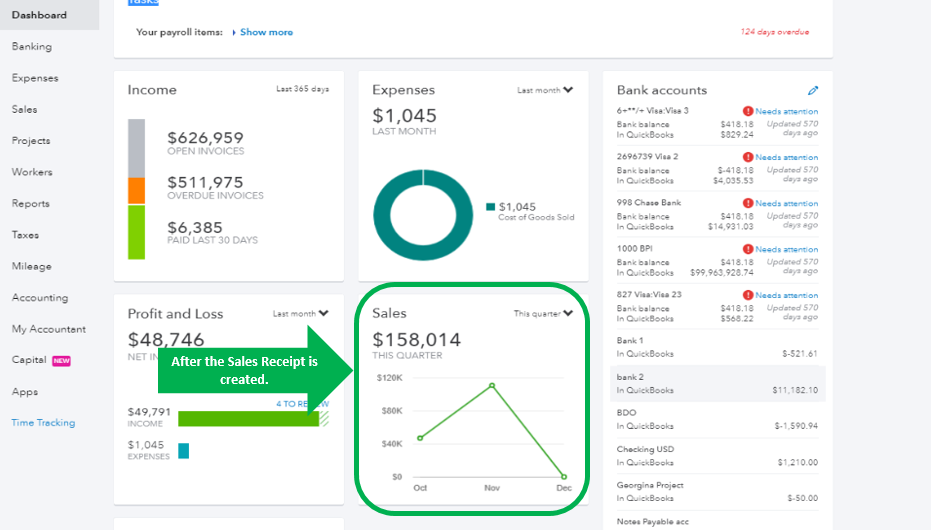The image size is (931, 530).
Task: Click the teal Cost of Goods Sold legend square
Action: [490, 207]
